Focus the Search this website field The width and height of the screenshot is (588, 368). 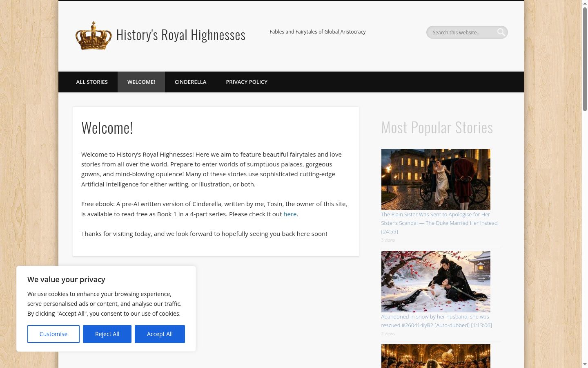click(467, 32)
